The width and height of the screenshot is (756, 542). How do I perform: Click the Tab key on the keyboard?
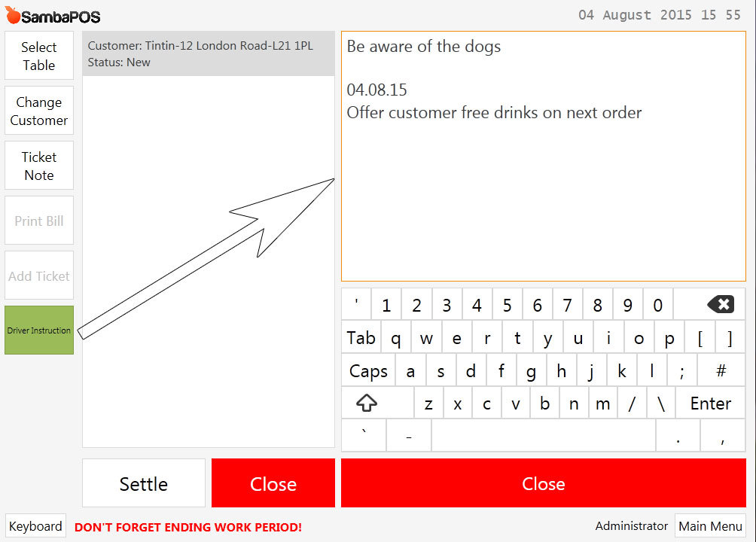[x=361, y=338]
